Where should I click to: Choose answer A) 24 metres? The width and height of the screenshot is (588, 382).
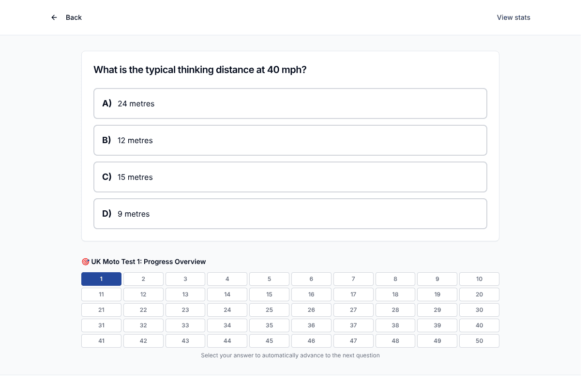(x=290, y=103)
